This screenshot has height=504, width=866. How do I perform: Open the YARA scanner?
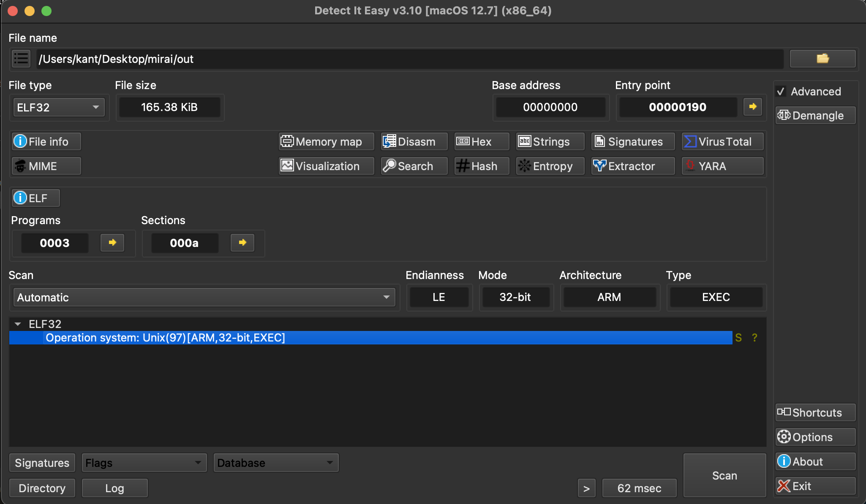[722, 166]
